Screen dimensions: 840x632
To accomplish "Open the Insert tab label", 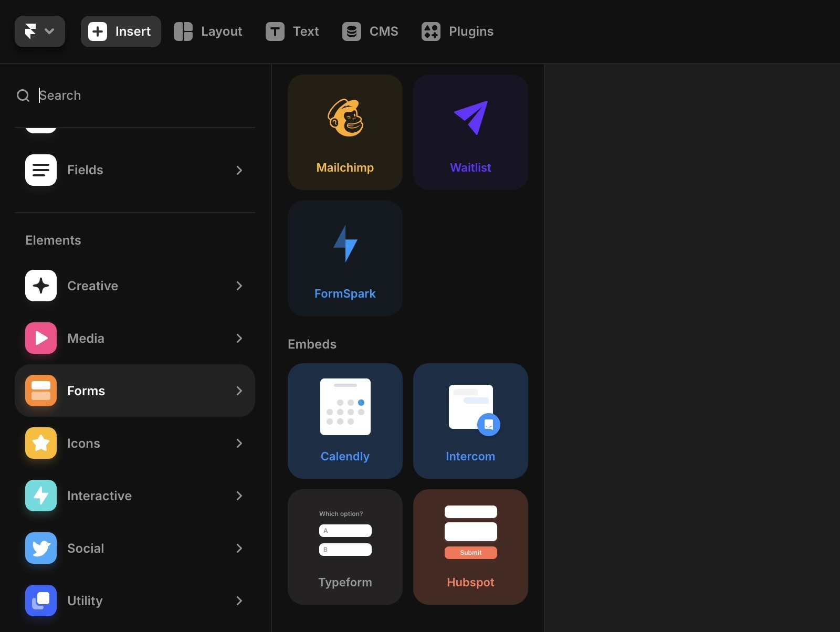I will 133,31.
